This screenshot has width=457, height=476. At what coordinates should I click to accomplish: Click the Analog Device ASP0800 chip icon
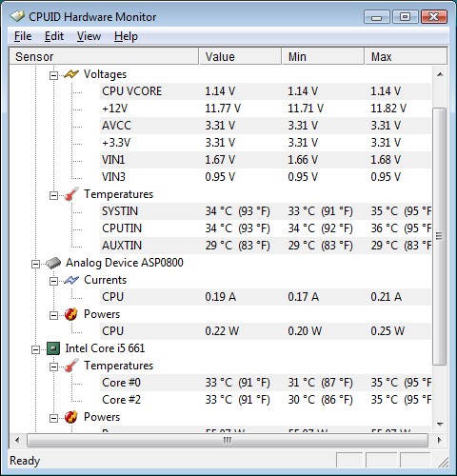click(53, 263)
